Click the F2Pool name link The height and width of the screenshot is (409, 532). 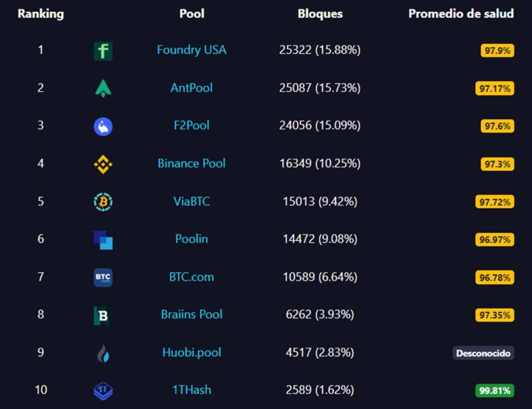tap(191, 126)
